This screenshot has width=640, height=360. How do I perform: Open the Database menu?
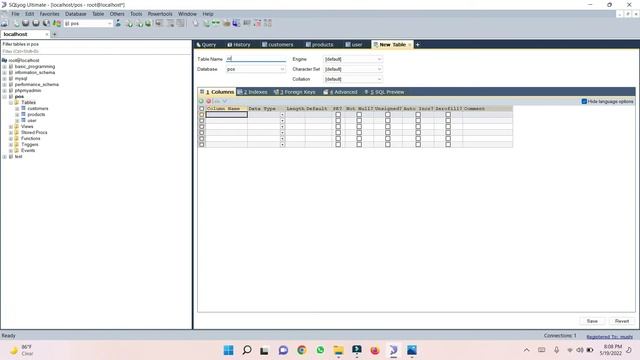(76, 14)
